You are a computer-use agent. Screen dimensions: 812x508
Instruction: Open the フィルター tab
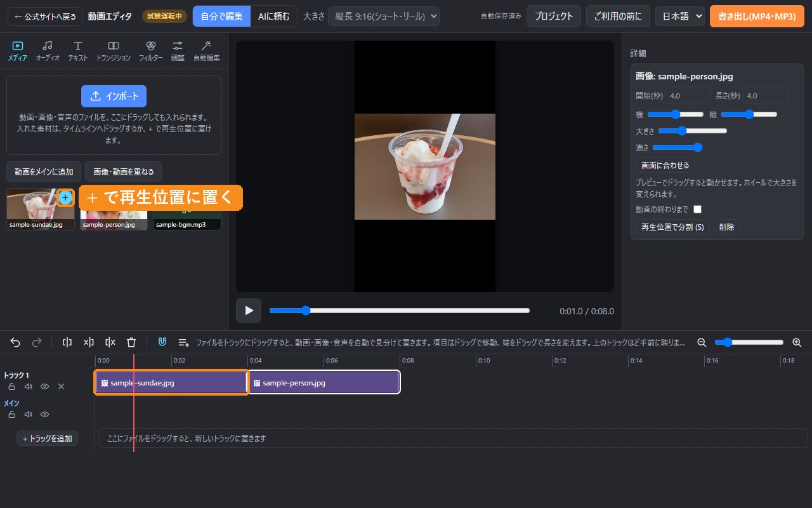point(150,51)
